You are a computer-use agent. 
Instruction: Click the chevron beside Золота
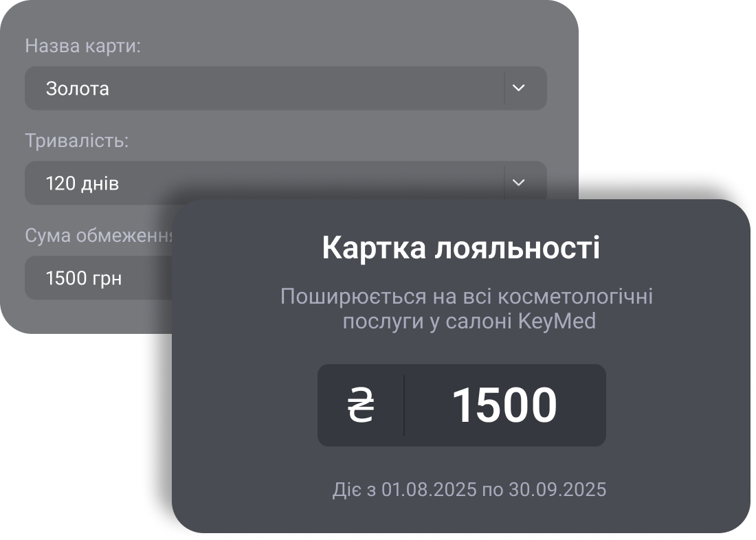point(519,88)
